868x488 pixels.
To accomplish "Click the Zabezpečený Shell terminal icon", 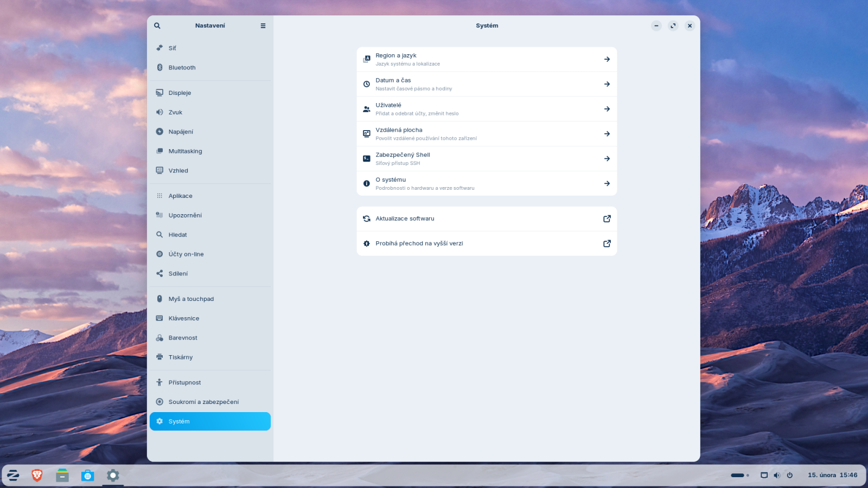I will pyautogui.click(x=367, y=159).
